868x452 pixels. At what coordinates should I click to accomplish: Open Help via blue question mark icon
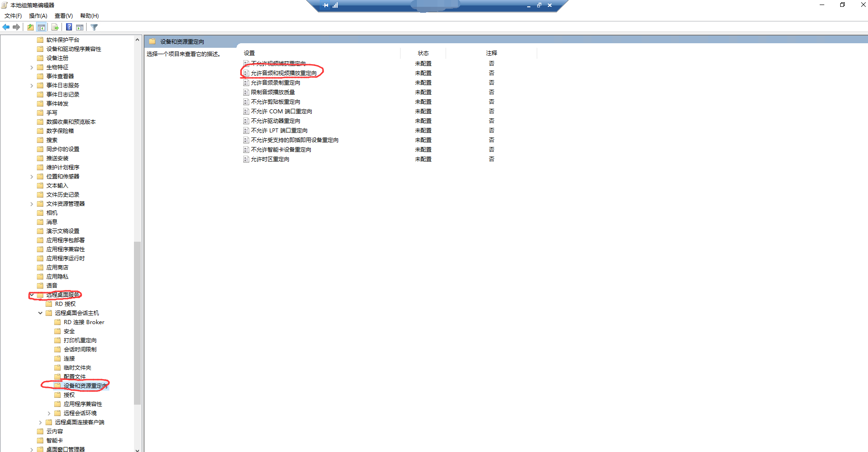click(x=69, y=27)
